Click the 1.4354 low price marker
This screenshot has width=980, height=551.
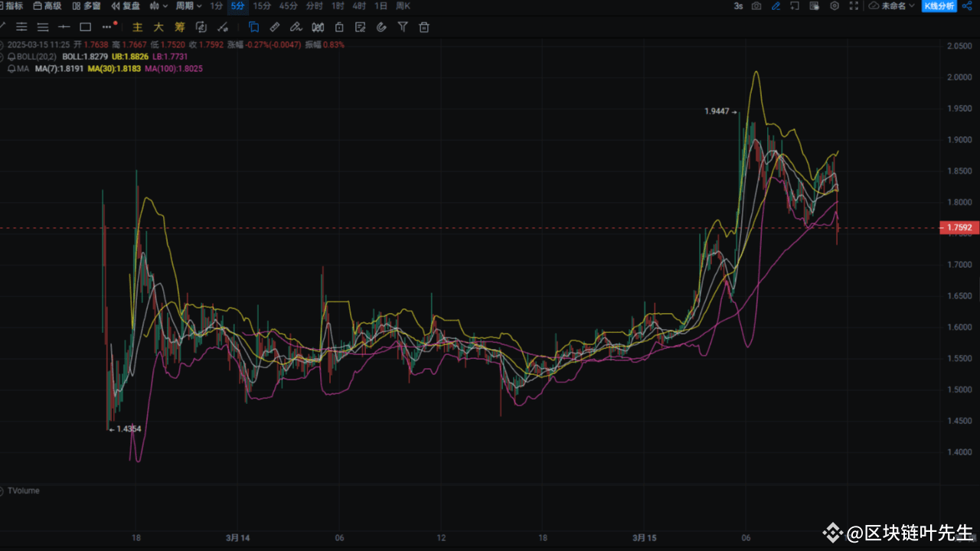[x=126, y=429]
